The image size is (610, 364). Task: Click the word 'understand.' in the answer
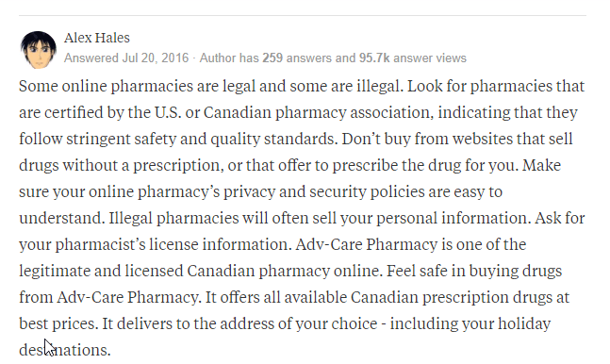click(x=62, y=218)
